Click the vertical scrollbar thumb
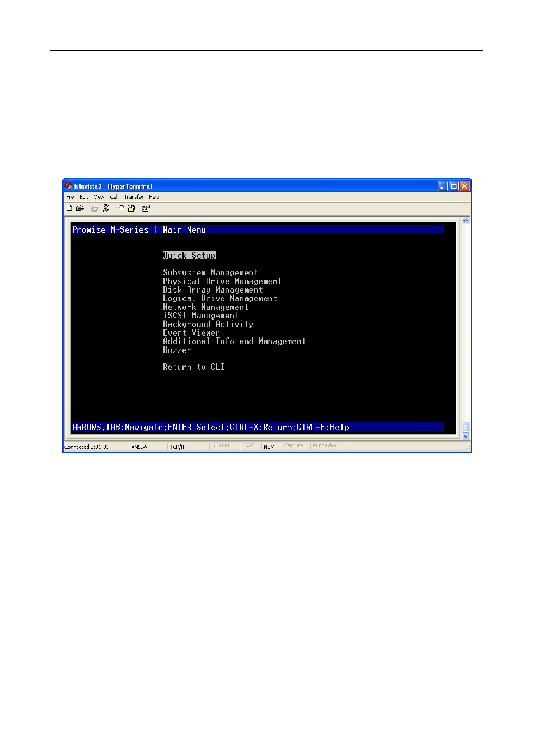Screen dimensions: 534x756 click(466, 428)
